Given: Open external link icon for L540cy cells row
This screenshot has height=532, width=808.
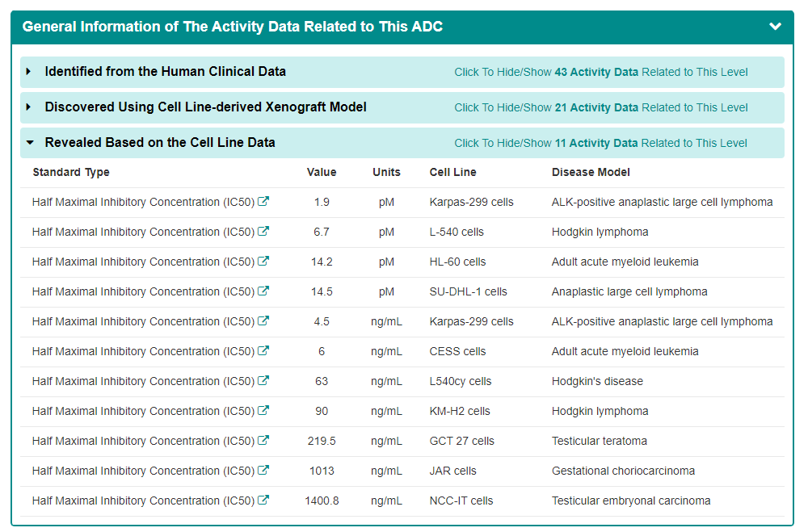Looking at the screenshot, I should [x=263, y=381].
